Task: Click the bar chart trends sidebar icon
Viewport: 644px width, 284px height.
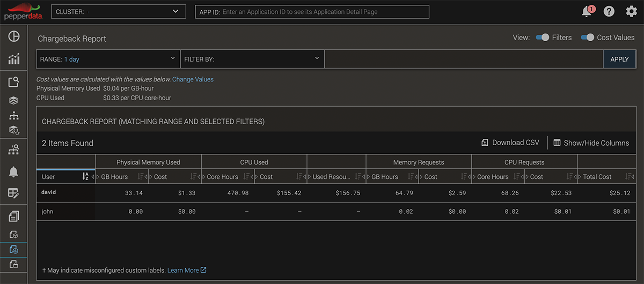Action: pyautogui.click(x=14, y=58)
